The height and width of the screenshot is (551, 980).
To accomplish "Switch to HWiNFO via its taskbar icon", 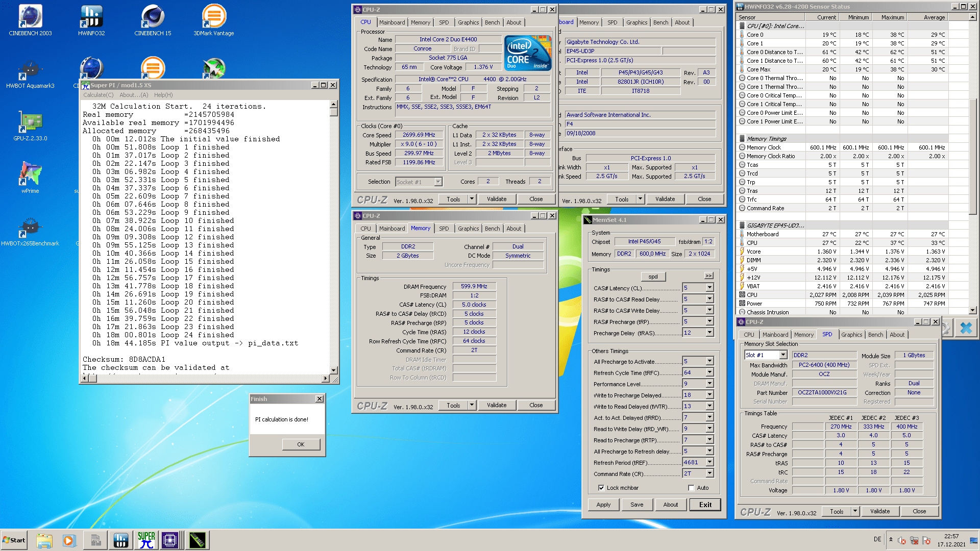I will [x=121, y=540].
